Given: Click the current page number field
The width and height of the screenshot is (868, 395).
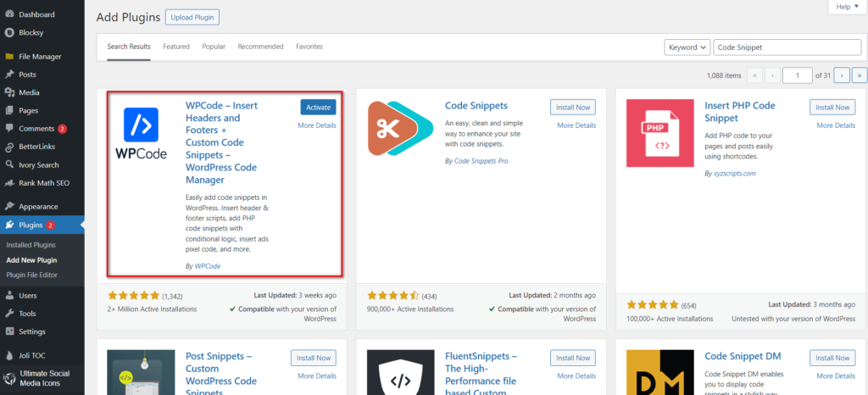Looking at the screenshot, I should [x=798, y=75].
